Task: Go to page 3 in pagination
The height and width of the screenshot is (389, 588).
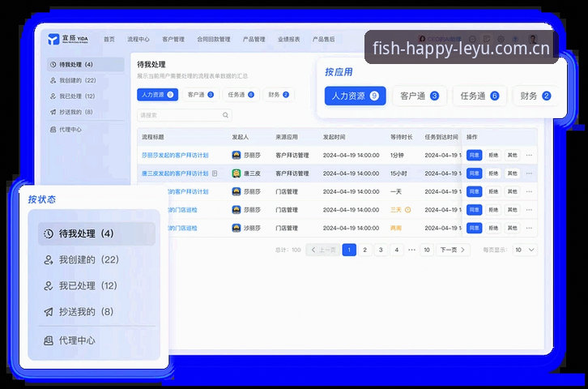Action: click(381, 250)
